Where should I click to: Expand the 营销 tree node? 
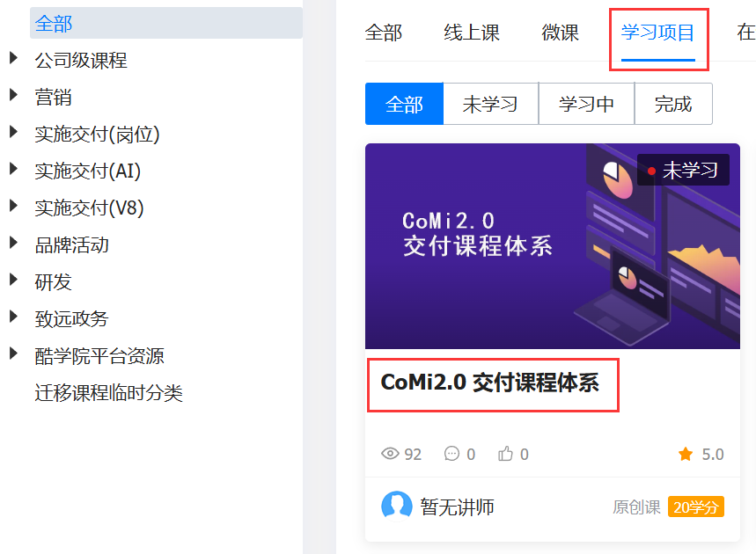coord(13,95)
